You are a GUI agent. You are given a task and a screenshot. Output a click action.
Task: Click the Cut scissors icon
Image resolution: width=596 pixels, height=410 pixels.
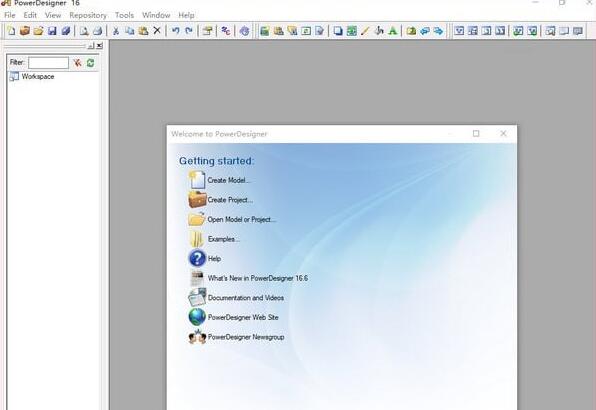(116, 31)
